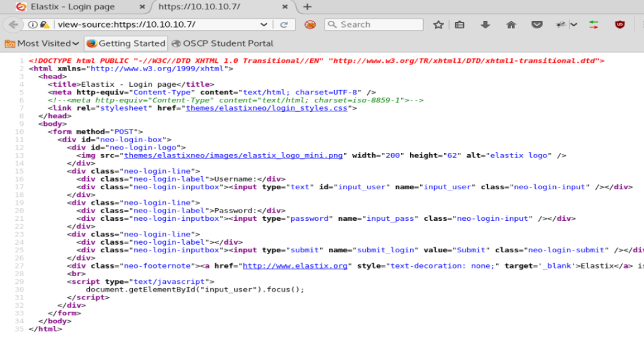Click the Search input box
The height and width of the screenshot is (341, 644).
click(x=374, y=25)
